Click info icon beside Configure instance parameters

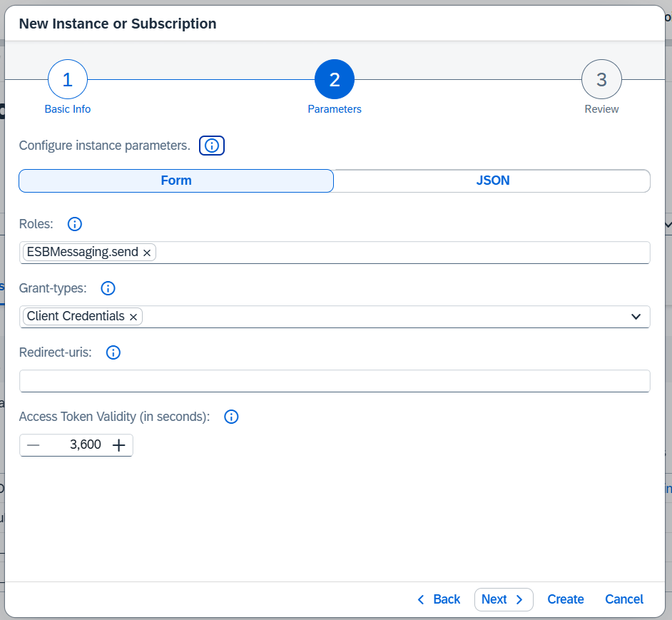212,146
